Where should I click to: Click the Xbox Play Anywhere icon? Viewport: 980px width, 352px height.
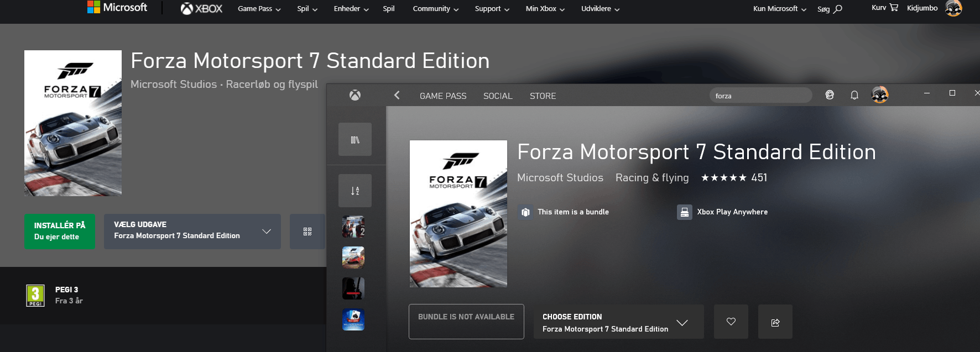pyautogui.click(x=685, y=212)
